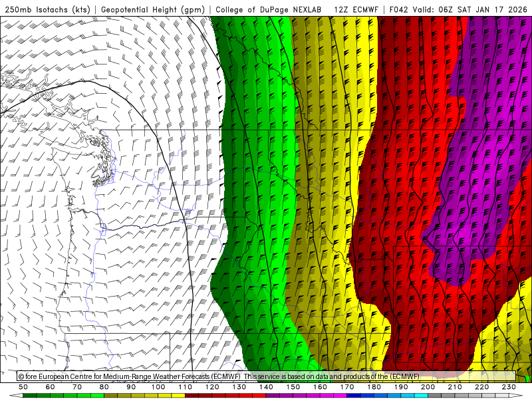Click the 90 label on the colorbar

tap(131, 387)
